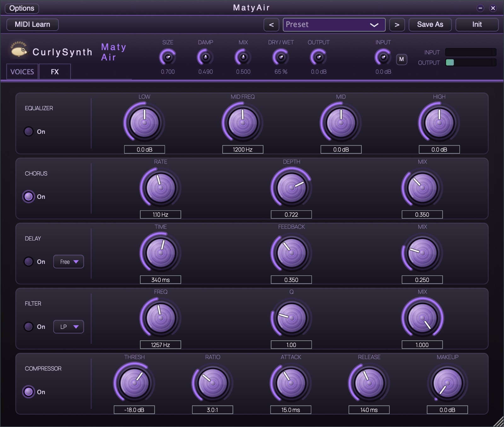Open the Preset dropdown
This screenshot has width=504, height=427.
[334, 25]
